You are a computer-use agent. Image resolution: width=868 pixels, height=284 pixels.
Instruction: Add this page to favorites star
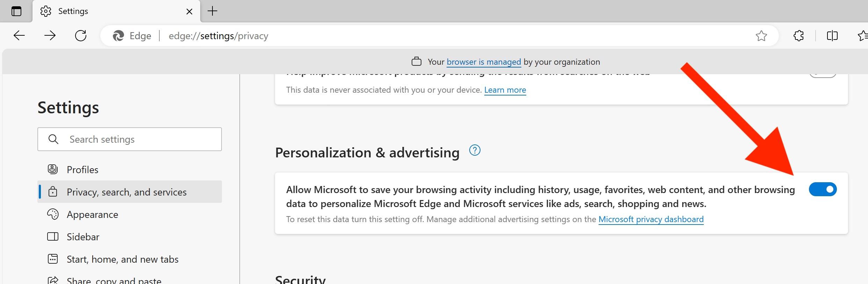[x=761, y=36]
